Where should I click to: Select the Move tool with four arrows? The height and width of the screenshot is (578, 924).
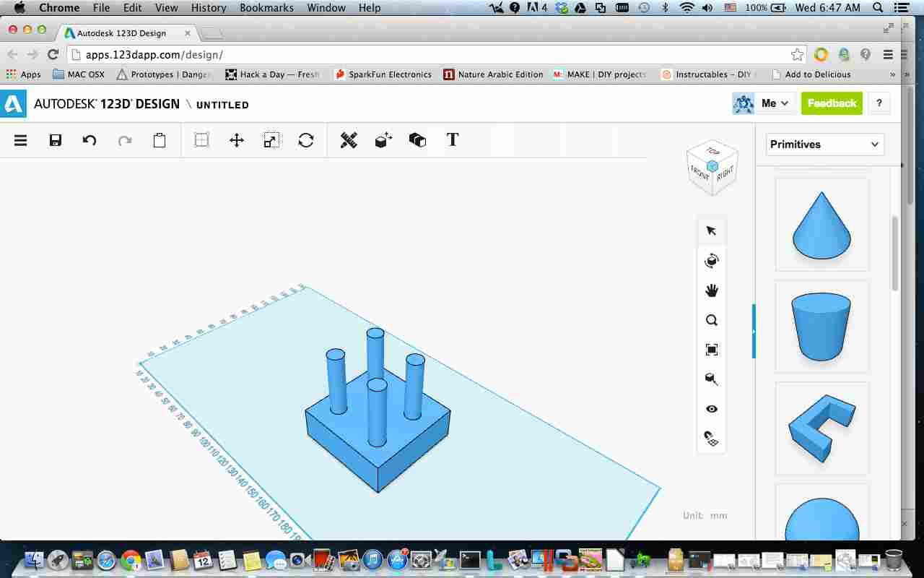click(237, 140)
